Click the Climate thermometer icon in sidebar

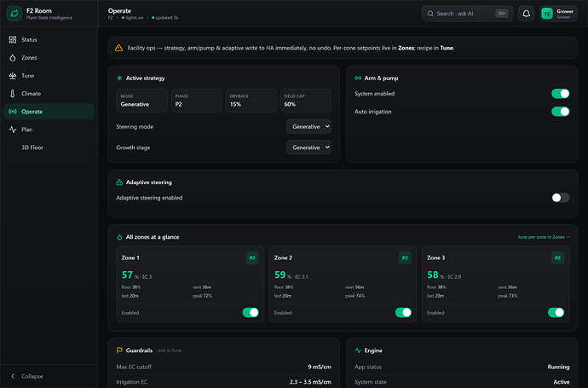[13, 94]
